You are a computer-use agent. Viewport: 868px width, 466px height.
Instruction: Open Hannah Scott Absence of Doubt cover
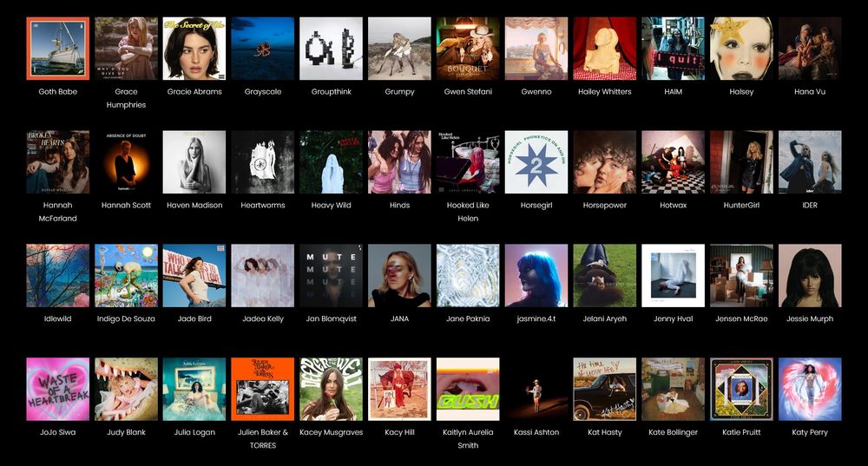126,161
